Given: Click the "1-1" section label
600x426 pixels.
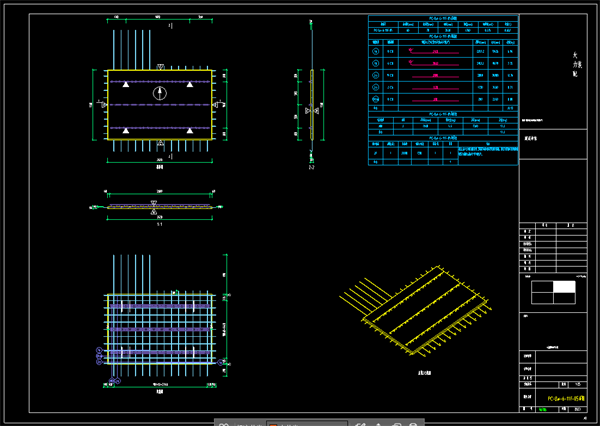Looking at the screenshot, I should pyautogui.click(x=160, y=224).
